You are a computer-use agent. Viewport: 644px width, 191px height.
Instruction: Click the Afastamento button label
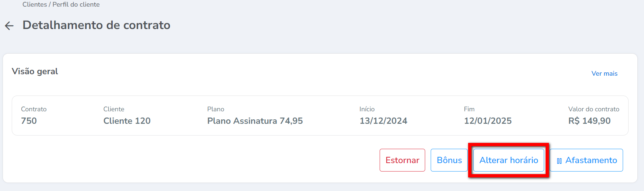(591, 160)
